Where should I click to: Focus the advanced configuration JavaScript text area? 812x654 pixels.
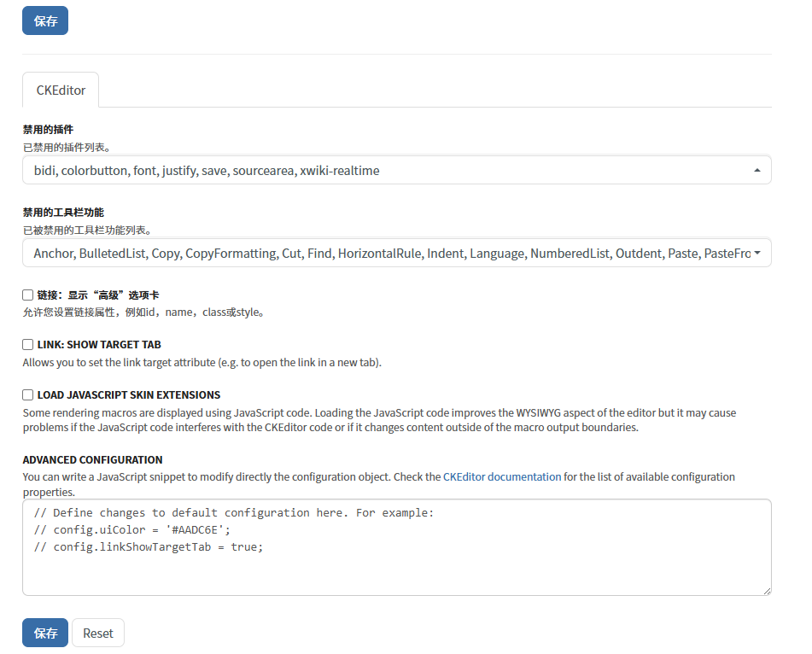click(396, 563)
